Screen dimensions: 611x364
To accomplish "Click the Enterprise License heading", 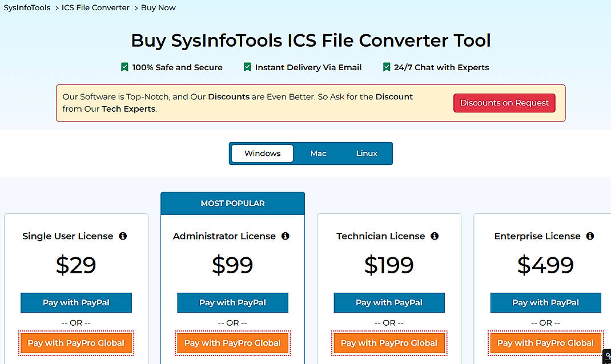I will point(537,236).
